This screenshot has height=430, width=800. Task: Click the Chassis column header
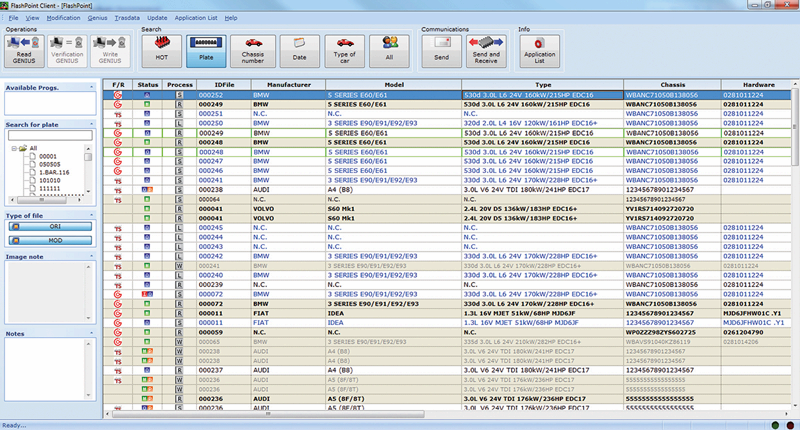(x=671, y=85)
